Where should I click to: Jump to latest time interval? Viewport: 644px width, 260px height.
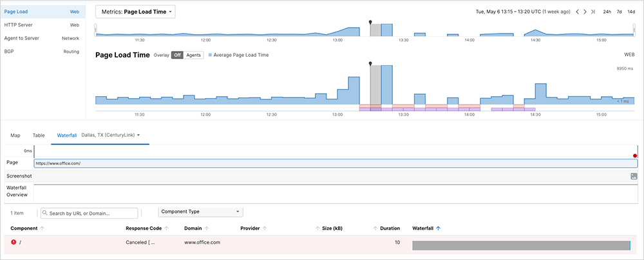click(592, 12)
